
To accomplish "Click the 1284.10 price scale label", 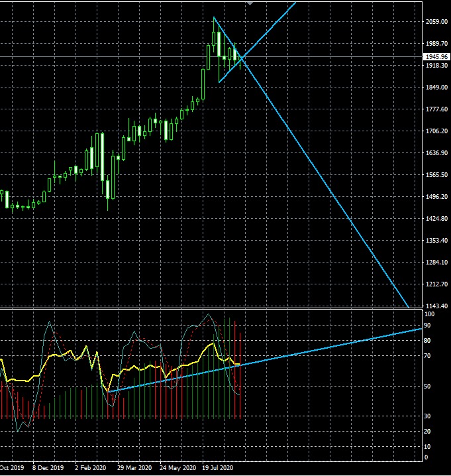I will 436,262.
